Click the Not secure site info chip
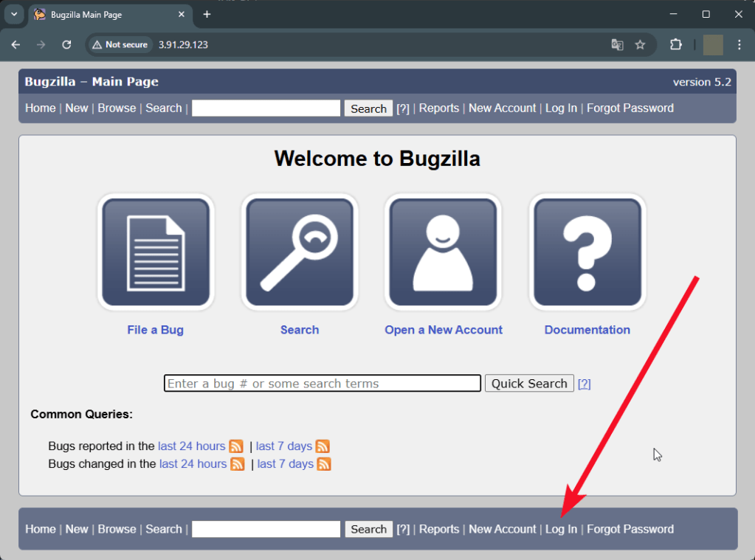 tap(120, 45)
